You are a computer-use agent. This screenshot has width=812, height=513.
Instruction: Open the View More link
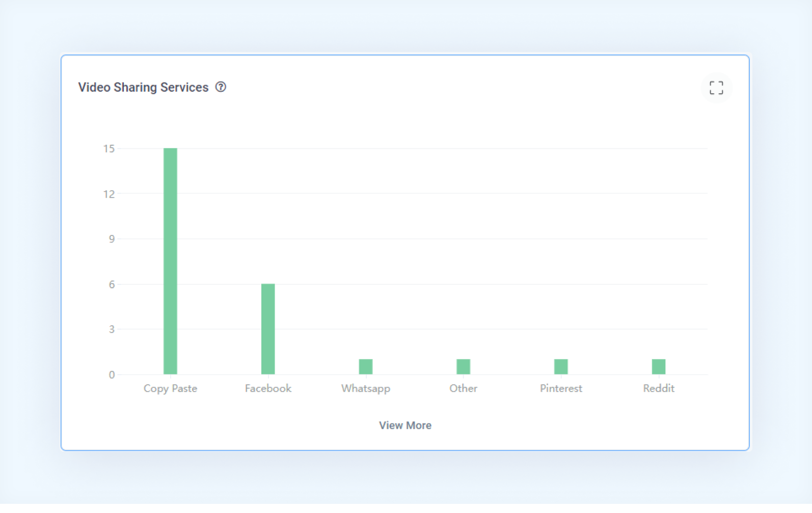pos(405,425)
